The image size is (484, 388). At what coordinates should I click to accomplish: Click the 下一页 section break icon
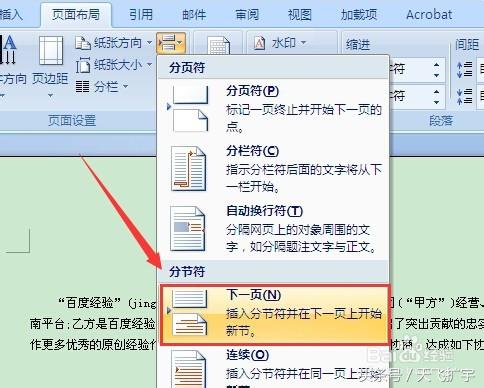[190, 313]
